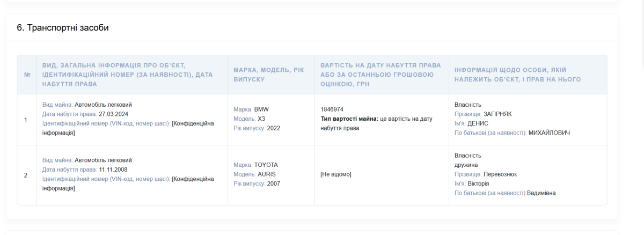Viewport: 644px width, 235px height.
Task: Click the '№' column header
Action: [27, 75]
